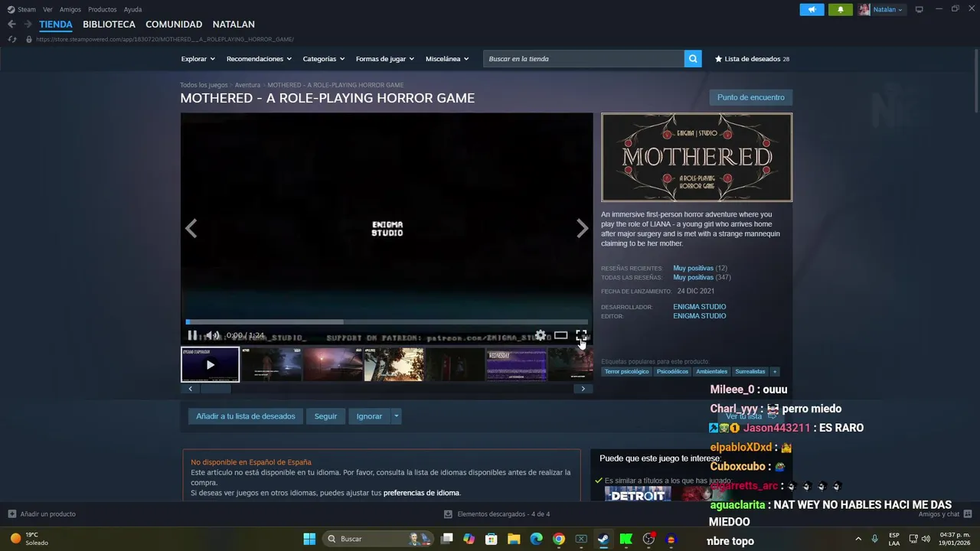Switch video to theater mode icon
Screen dimensions: 980x551
click(x=560, y=335)
